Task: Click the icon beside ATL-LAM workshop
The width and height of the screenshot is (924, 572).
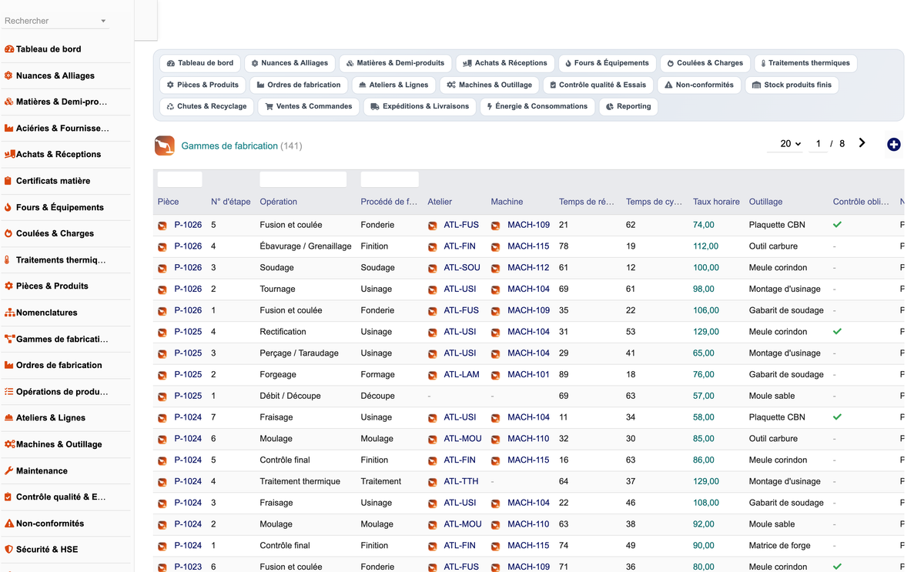Action: (433, 375)
